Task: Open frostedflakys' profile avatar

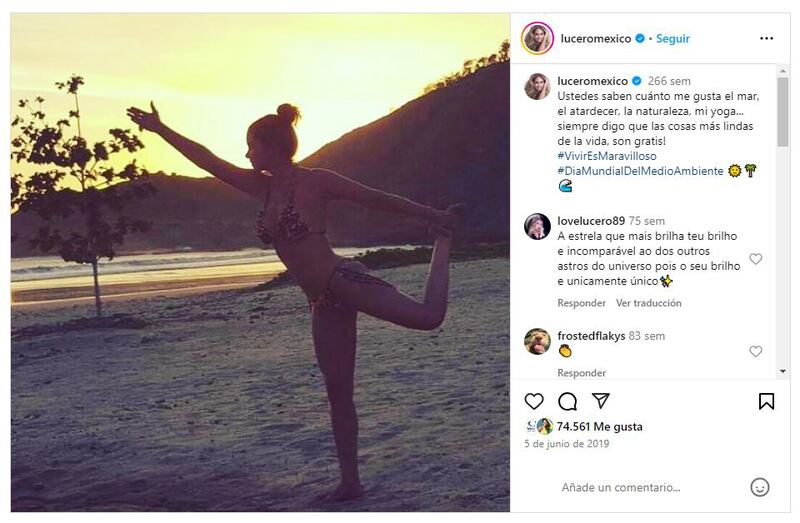Action: click(537, 341)
